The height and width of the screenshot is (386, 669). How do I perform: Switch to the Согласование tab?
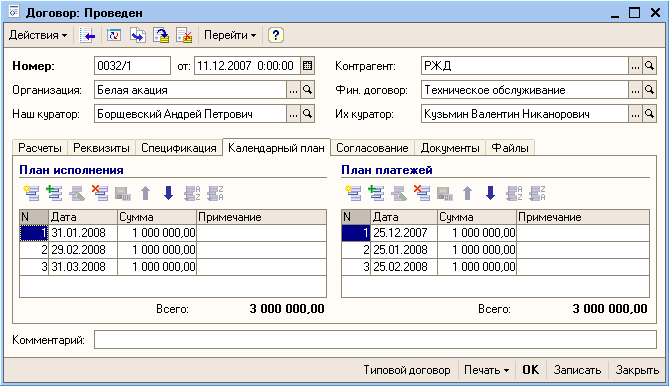coord(372,148)
